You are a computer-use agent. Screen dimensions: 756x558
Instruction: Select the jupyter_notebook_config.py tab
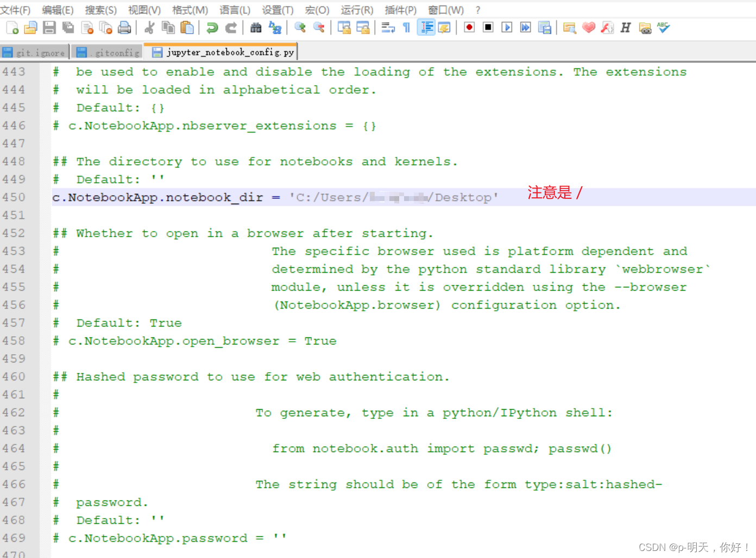[222, 52]
